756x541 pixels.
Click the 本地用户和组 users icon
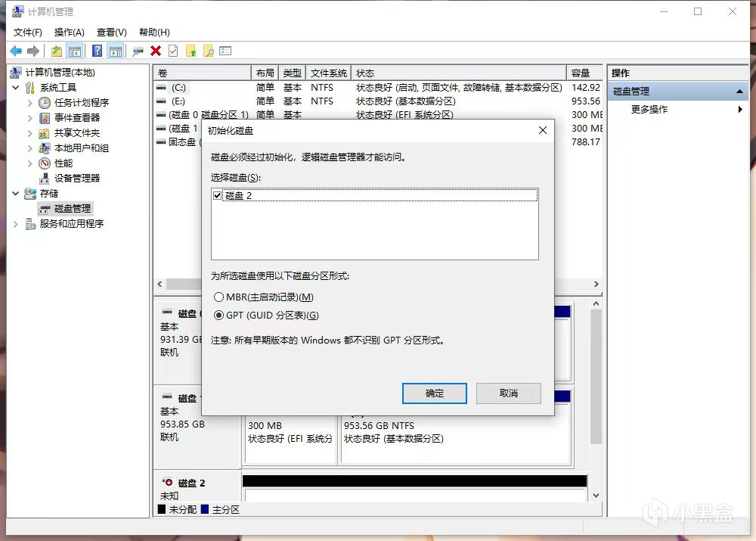pos(45,148)
